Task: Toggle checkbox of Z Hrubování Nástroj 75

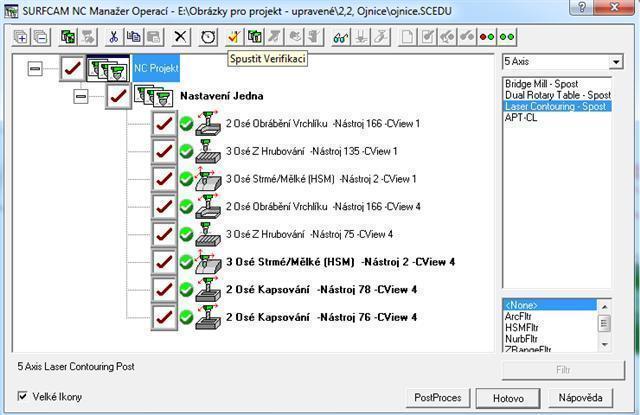Action: click(x=164, y=234)
